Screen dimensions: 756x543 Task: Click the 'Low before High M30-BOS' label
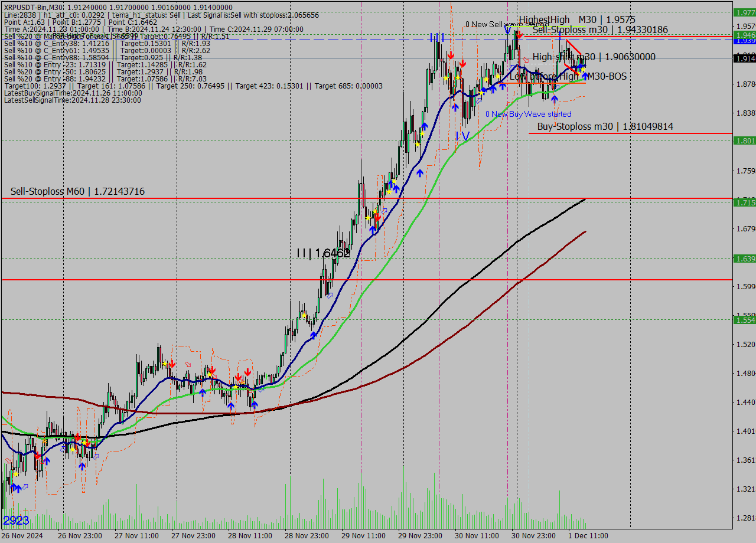click(x=568, y=77)
